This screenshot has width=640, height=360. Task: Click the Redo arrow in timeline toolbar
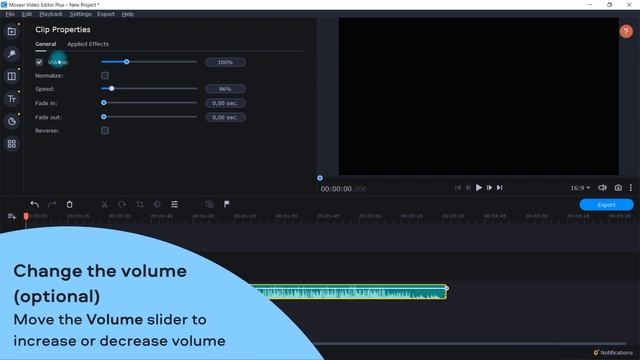click(52, 204)
